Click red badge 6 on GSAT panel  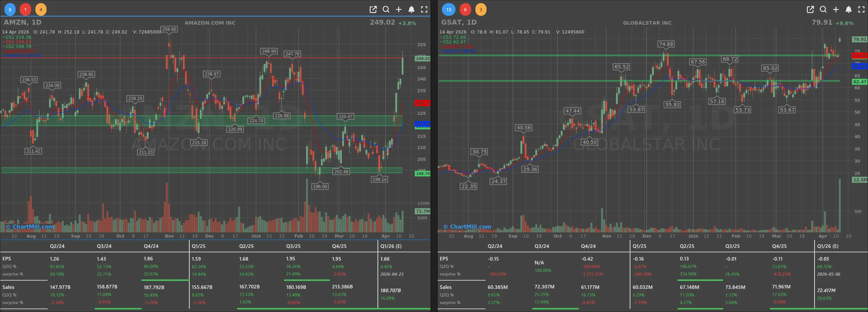tap(465, 9)
